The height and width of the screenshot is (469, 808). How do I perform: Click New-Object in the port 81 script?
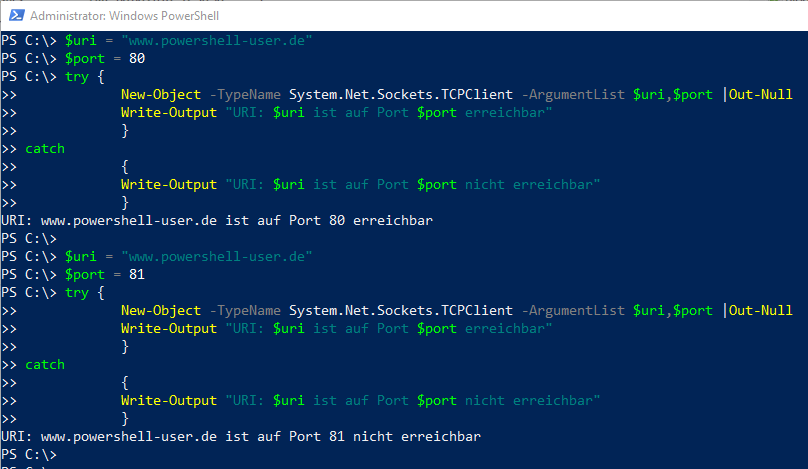pyautogui.click(x=161, y=311)
